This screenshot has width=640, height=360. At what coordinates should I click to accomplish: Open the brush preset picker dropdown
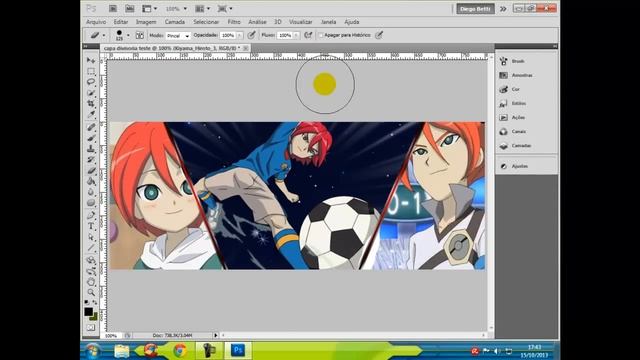pos(128,36)
